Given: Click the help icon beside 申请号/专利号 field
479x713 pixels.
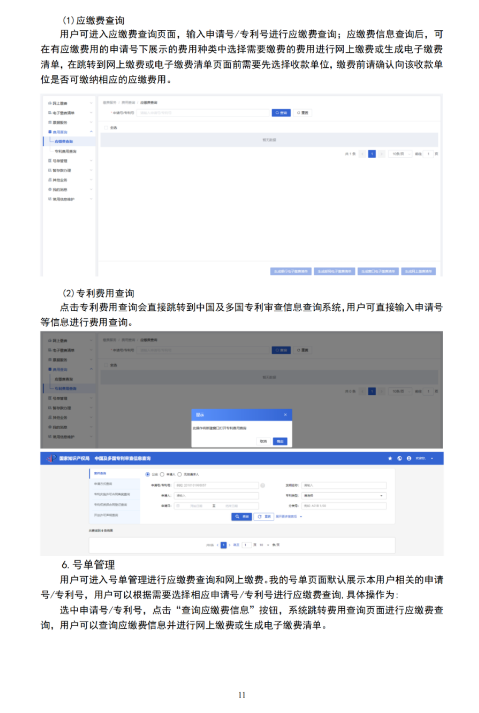Looking at the screenshot, I should [262, 486].
